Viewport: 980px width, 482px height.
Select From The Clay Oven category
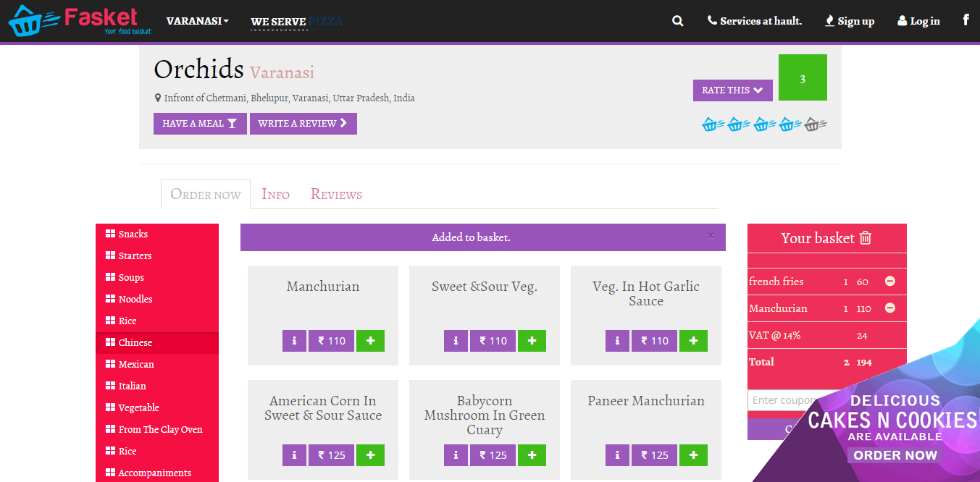[157, 429]
